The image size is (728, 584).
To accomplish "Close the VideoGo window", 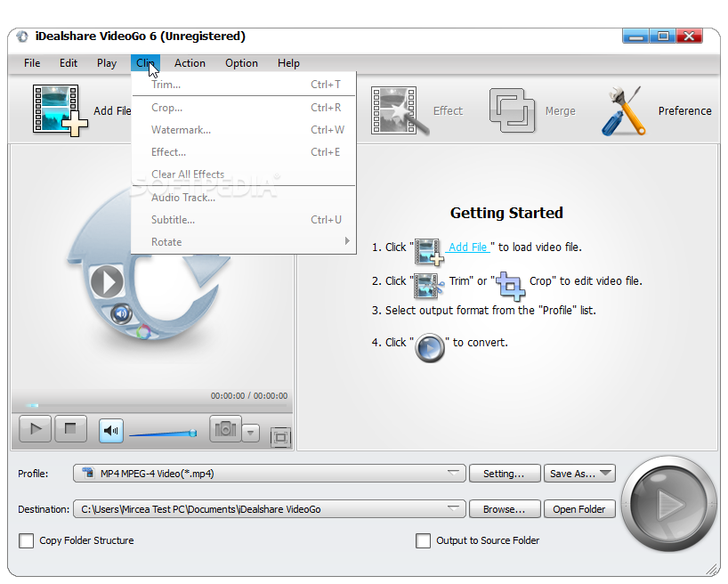I will pos(690,36).
